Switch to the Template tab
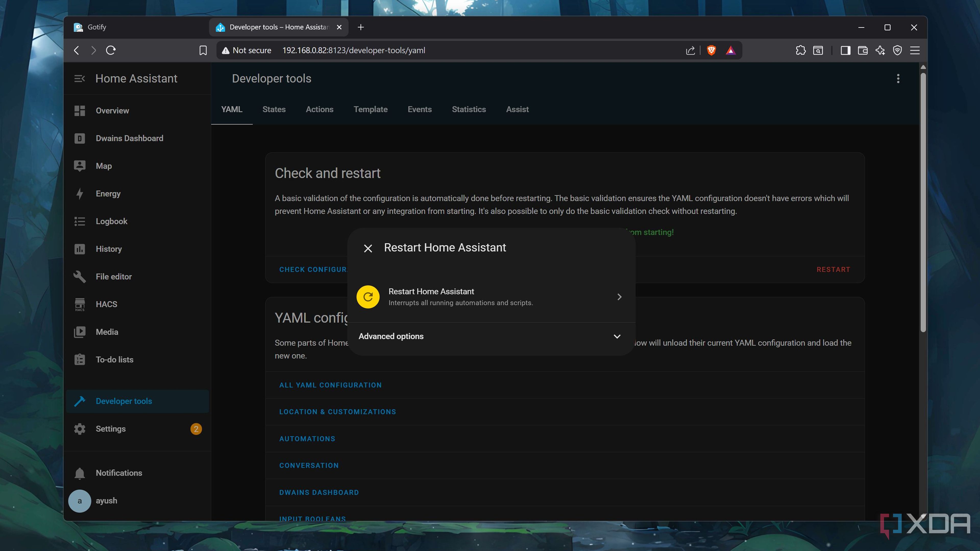Screen dimensions: 980x551 371,109
